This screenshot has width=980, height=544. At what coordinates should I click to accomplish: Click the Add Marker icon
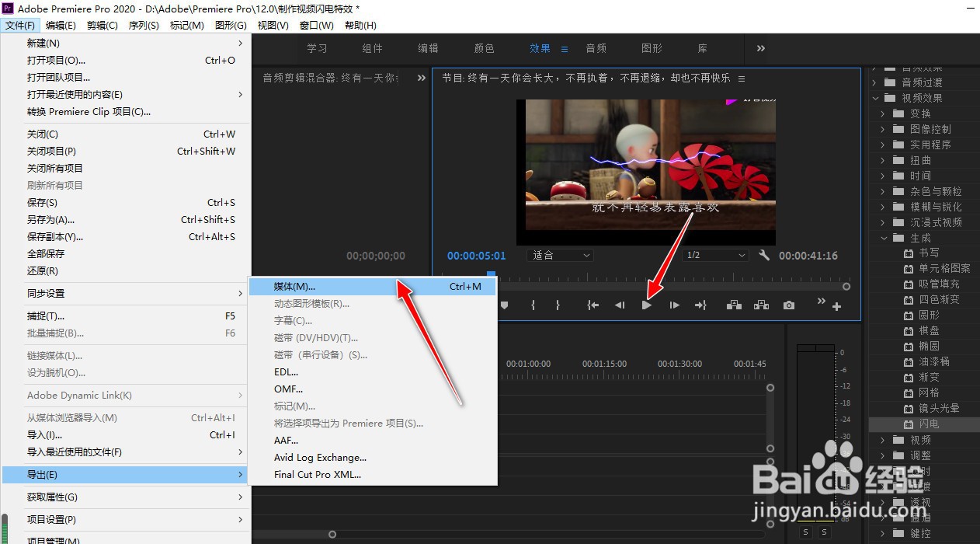[x=505, y=305]
